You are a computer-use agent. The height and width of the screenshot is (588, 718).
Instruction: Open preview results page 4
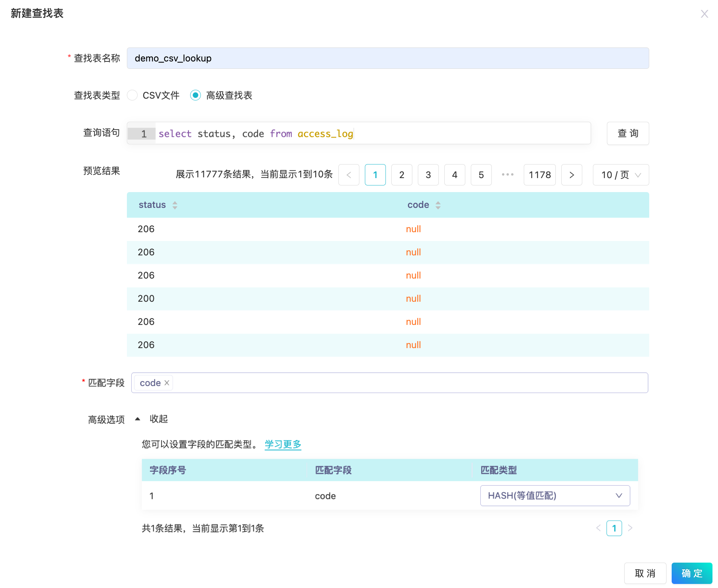[455, 175]
